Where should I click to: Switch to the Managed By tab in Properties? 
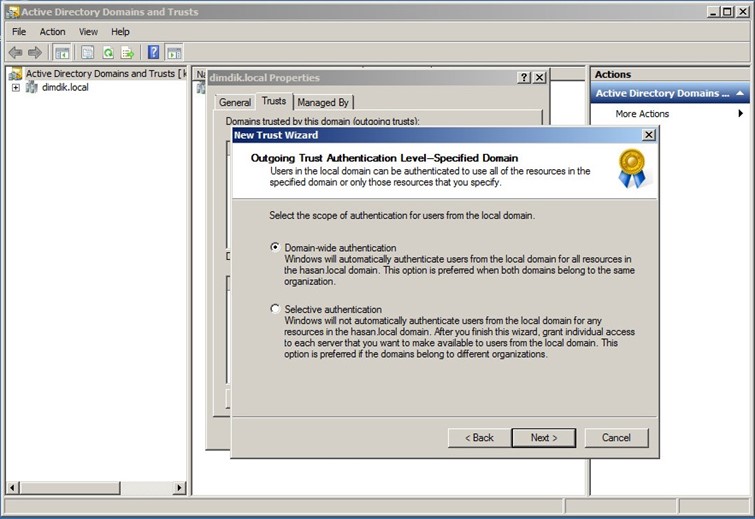click(x=323, y=102)
